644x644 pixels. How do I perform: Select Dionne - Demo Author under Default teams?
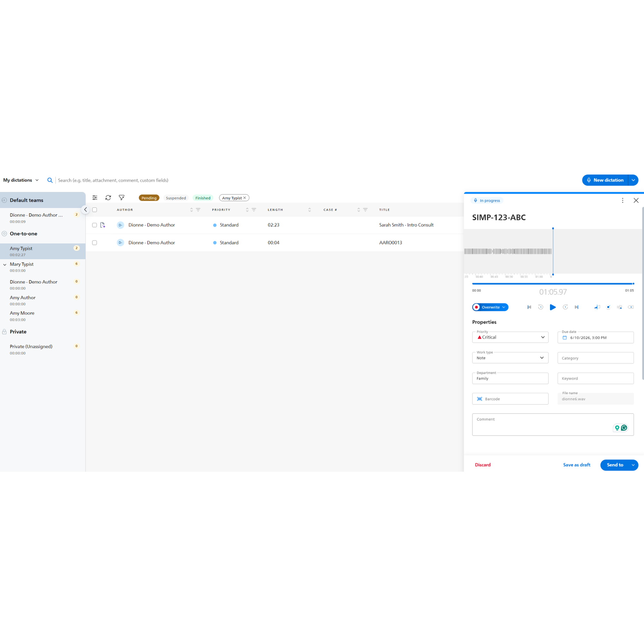pos(43,218)
